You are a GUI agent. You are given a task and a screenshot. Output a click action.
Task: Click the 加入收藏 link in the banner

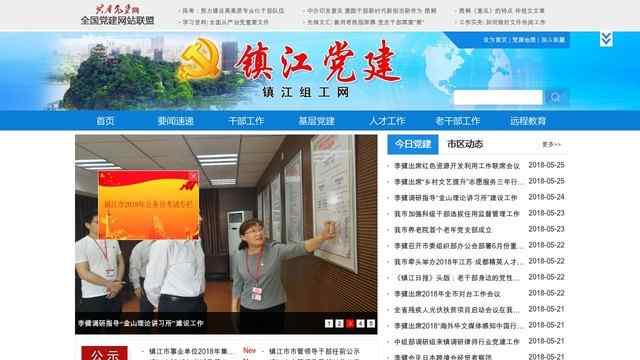(553, 40)
